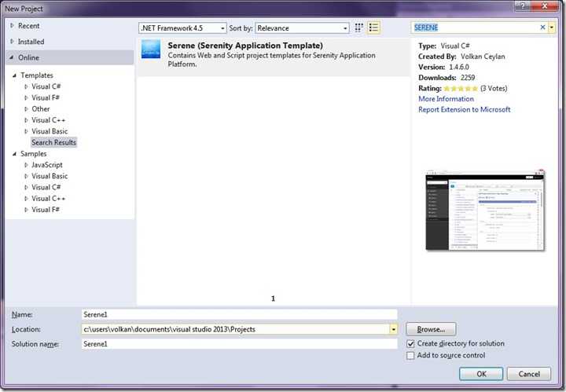This screenshot has width=566, height=392.
Task: Click page number 1 in results
Action: tap(273, 299)
